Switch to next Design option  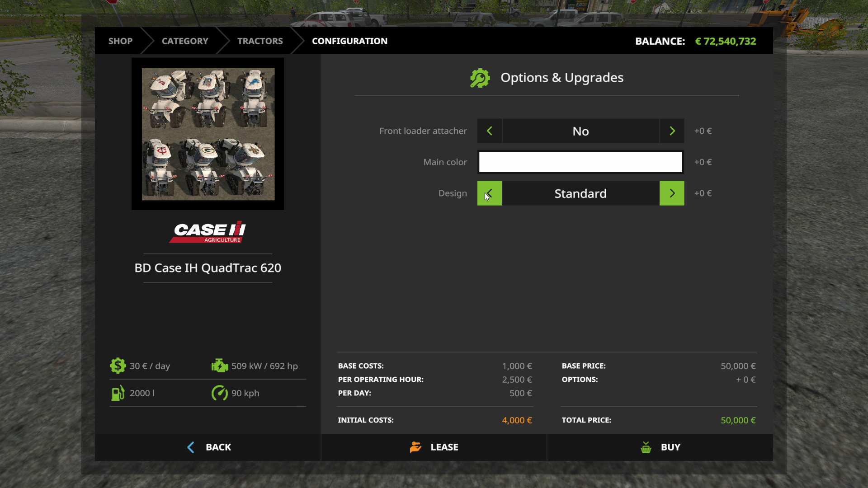[x=672, y=193]
